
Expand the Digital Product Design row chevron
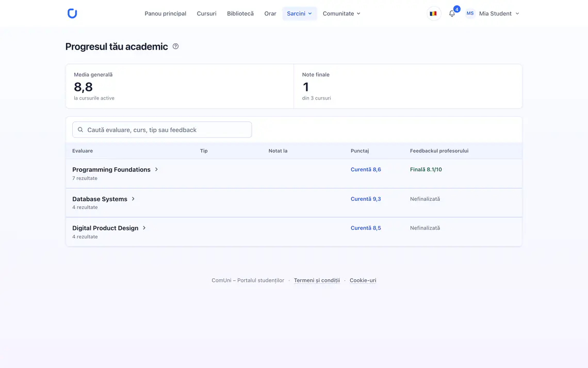144,228
